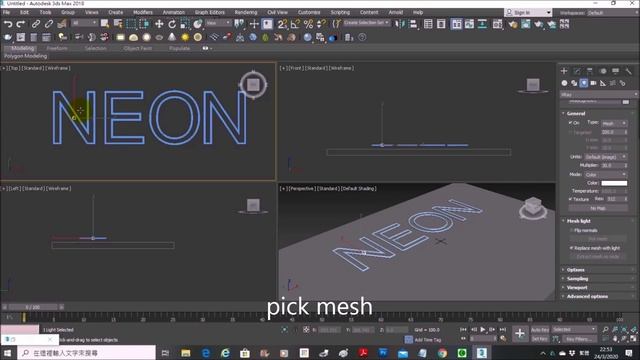This screenshot has height=360, width=640.
Task: Expand the Advanced options rollout
Action: tap(587, 297)
